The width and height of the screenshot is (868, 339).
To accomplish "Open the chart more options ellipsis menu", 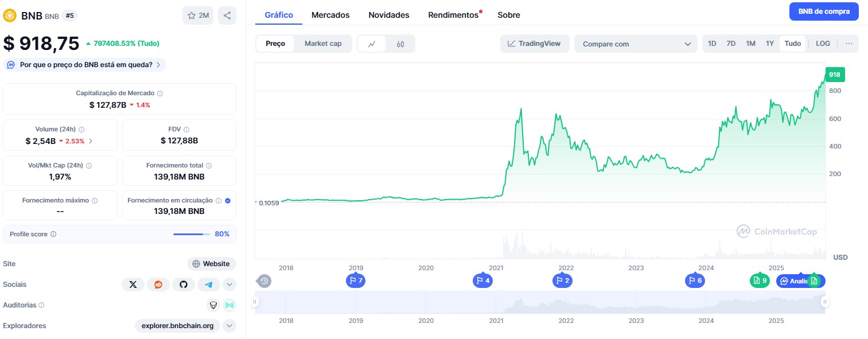I will tap(848, 44).
